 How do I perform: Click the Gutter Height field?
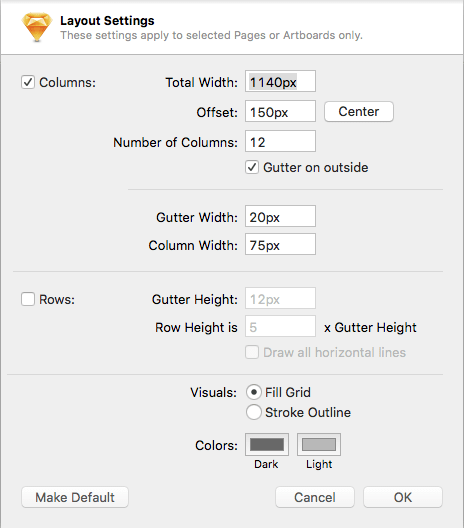tap(280, 298)
